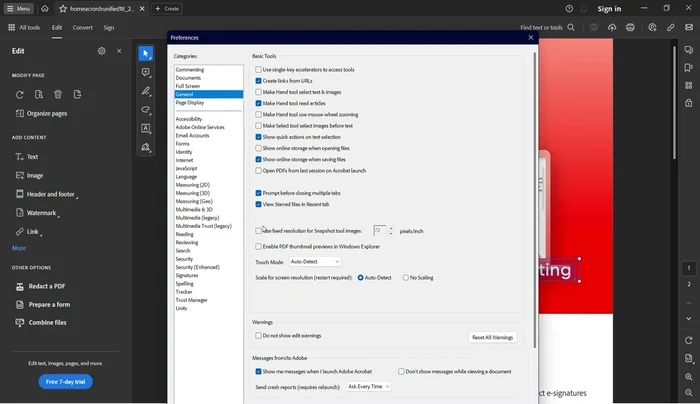Open the Edit panel settings gear

pos(101,51)
